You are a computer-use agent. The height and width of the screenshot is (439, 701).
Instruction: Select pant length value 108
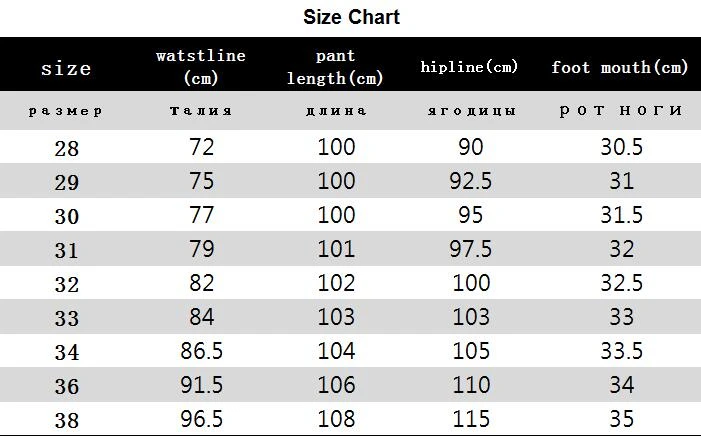point(336,419)
